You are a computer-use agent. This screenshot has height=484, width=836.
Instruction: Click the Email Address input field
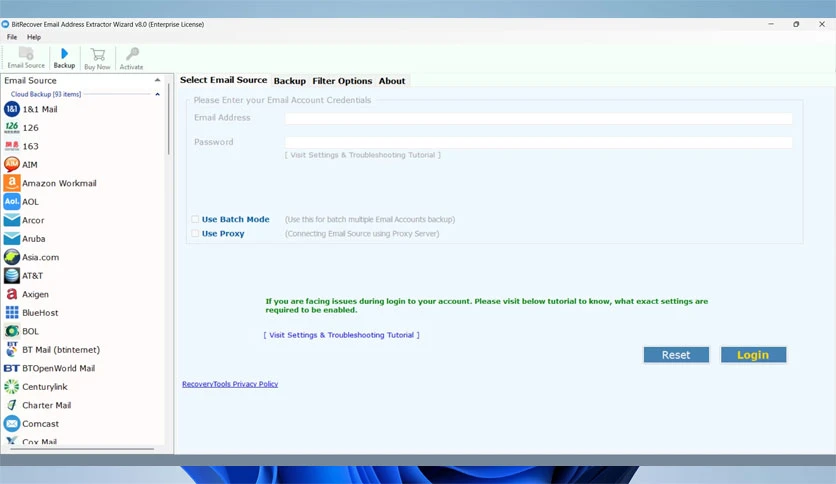538,118
